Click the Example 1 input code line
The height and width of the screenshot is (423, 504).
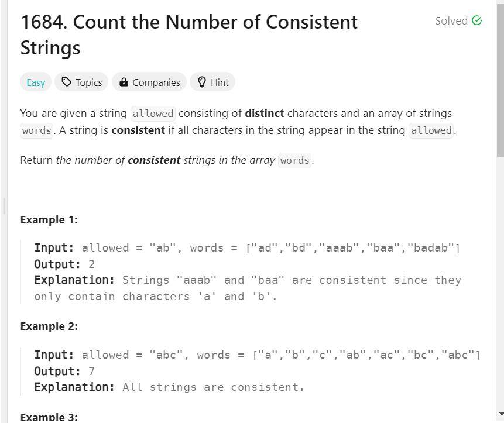pos(247,248)
